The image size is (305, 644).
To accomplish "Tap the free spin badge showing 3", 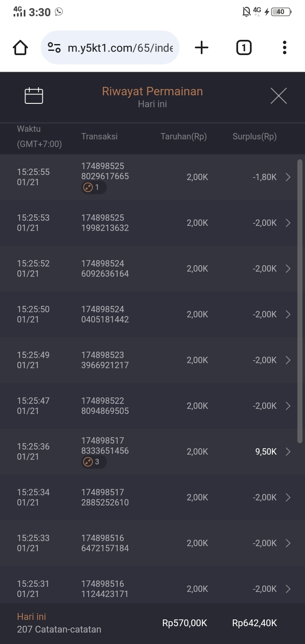I will [94, 462].
